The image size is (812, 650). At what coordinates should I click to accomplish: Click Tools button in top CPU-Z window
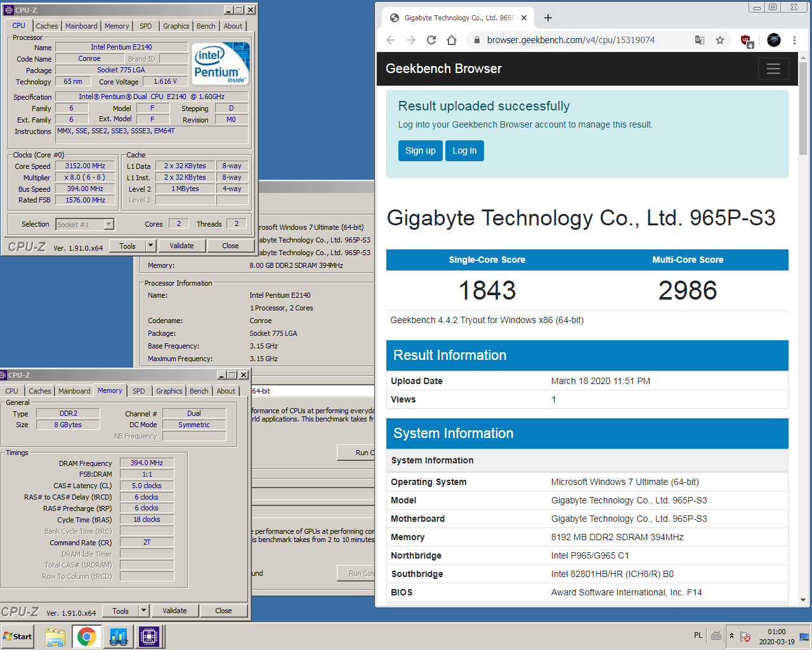(128, 246)
